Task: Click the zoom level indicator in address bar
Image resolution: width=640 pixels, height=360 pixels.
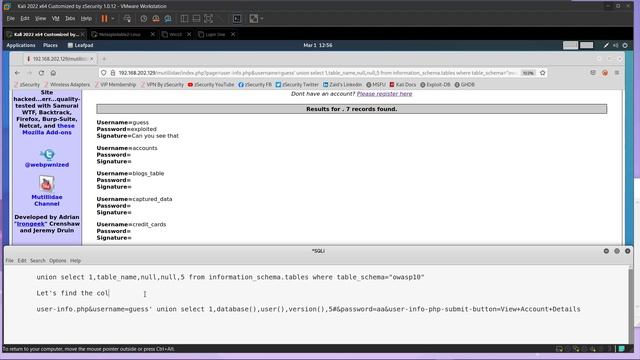Action: coord(528,73)
